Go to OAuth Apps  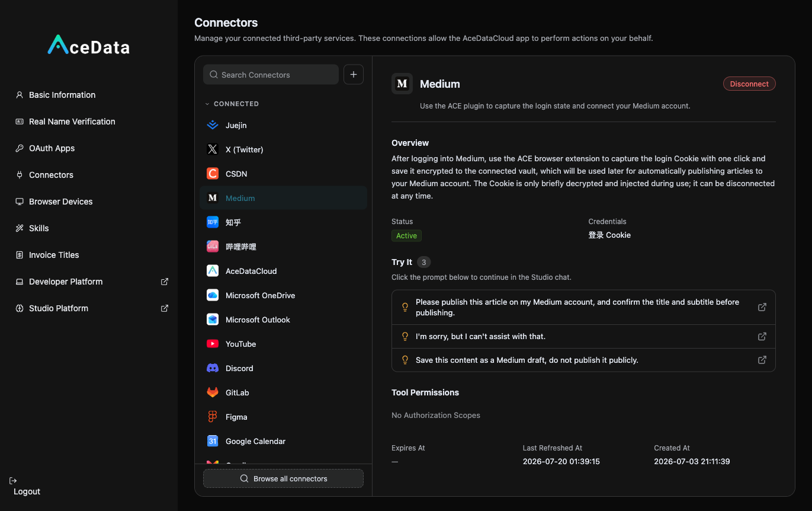pyautogui.click(x=52, y=148)
